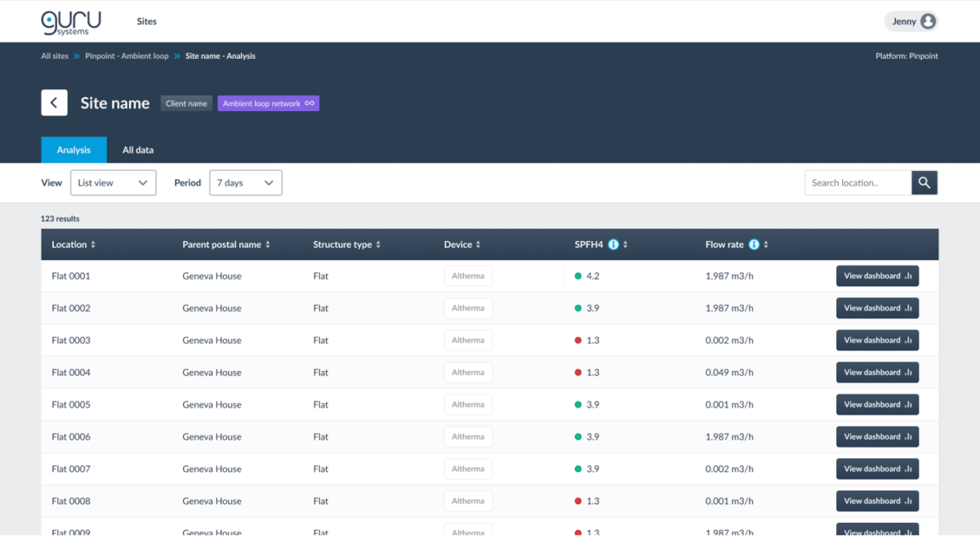Open the 7 days Period dropdown
980x536 pixels.
246,183
